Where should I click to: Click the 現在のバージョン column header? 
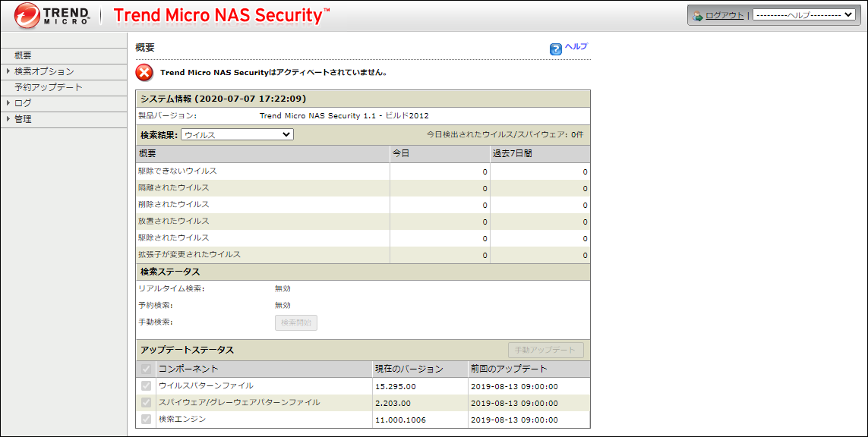(409, 369)
